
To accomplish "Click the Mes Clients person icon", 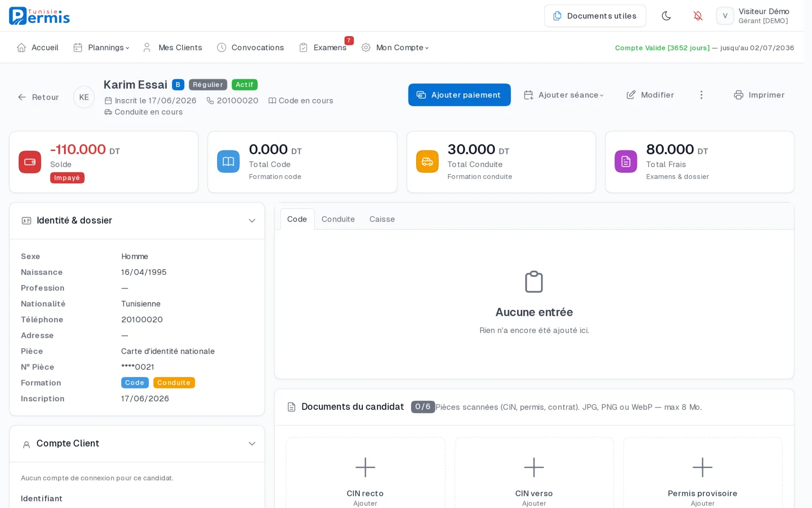I will (147, 47).
